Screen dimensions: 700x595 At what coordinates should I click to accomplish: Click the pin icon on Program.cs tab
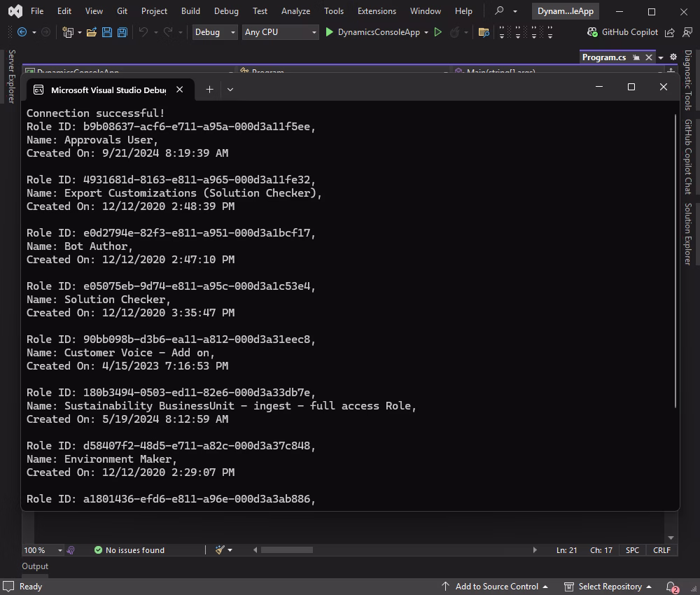tap(636, 57)
